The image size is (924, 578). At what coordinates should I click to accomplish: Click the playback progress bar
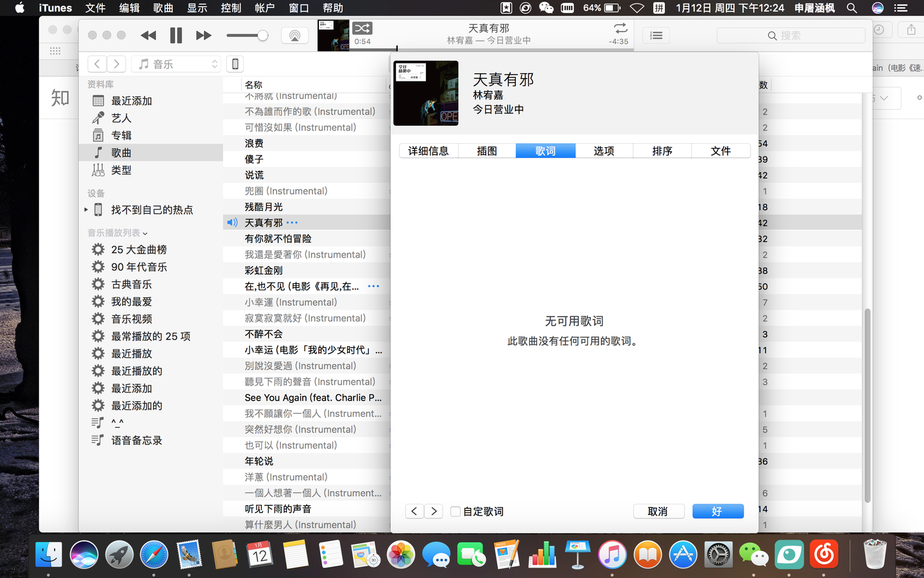coord(492,49)
